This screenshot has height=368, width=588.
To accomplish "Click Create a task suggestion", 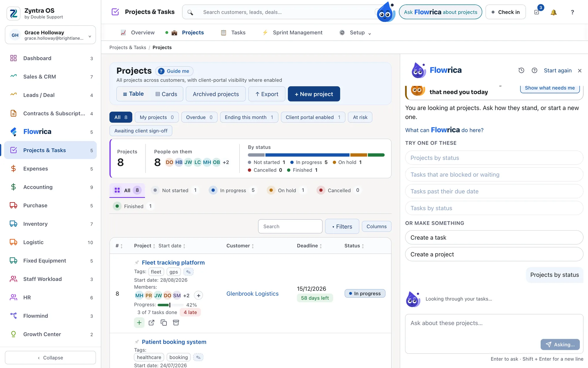I will click(x=494, y=238).
